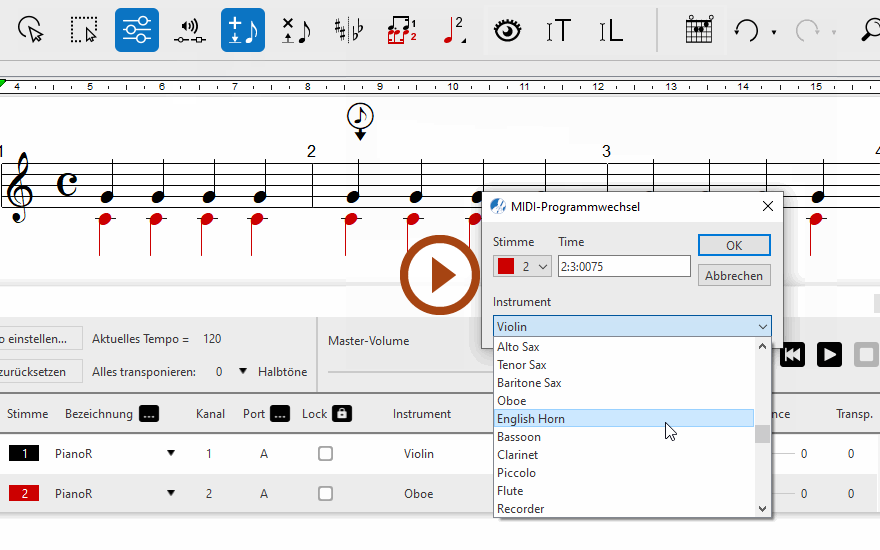Confirm the dialog with OK
Viewport: 880px width, 550px height.
click(x=733, y=245)
